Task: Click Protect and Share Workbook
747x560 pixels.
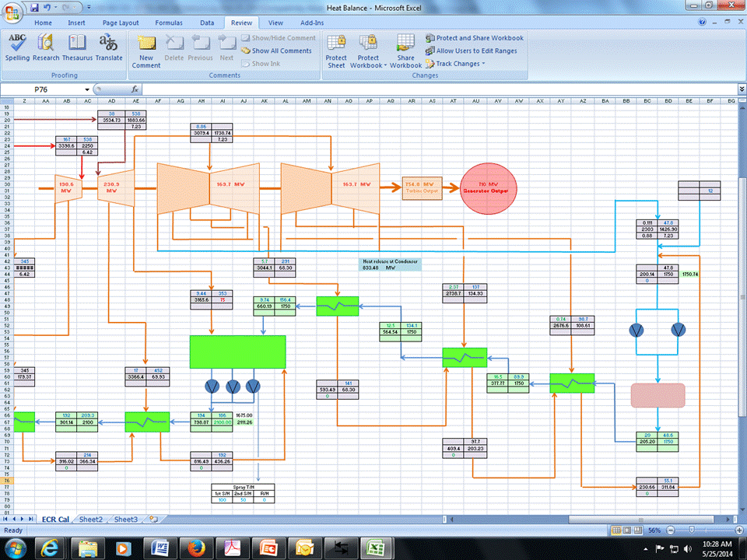Action: tap(475, 37)
